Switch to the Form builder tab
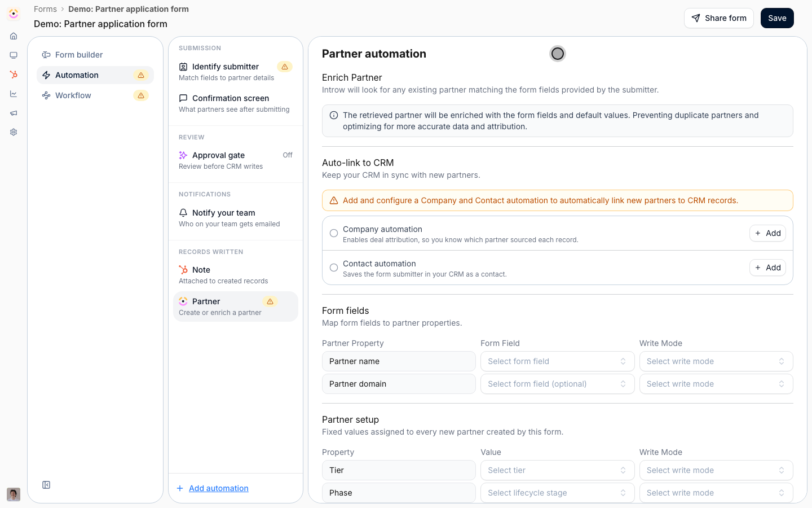 [x=95, y=55]
